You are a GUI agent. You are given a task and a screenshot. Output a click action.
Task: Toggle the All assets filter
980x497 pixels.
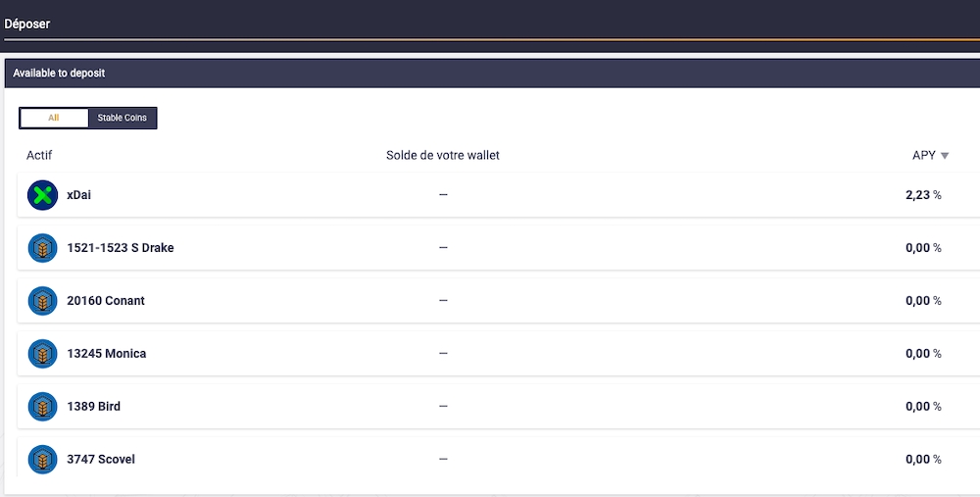click(54, 118)
